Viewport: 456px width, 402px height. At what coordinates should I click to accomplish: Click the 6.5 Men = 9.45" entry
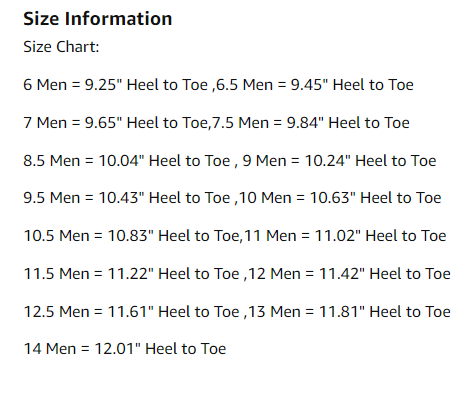(x=272, y=85)
